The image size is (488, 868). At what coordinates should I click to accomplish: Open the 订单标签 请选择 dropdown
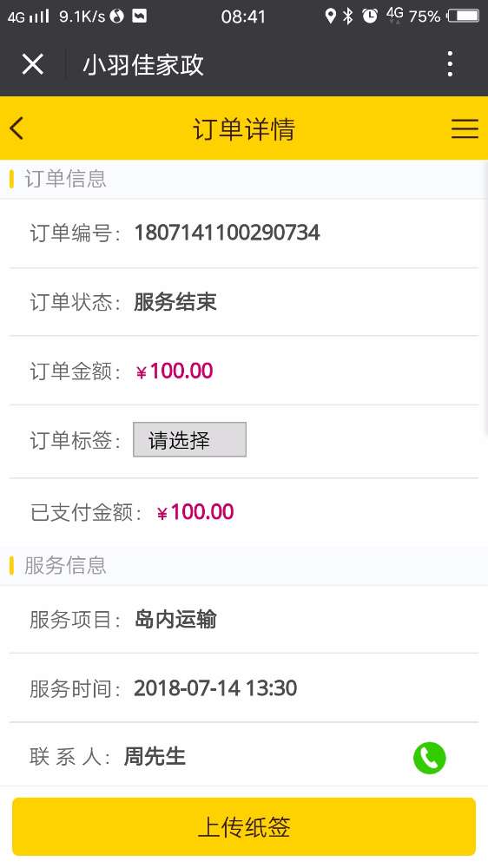189,439
